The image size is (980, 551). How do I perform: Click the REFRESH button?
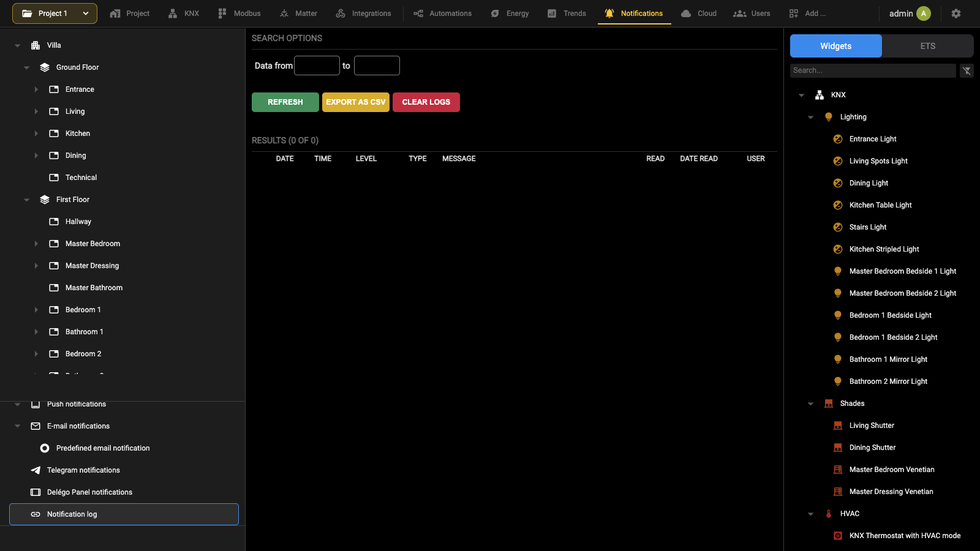(285, 102)
